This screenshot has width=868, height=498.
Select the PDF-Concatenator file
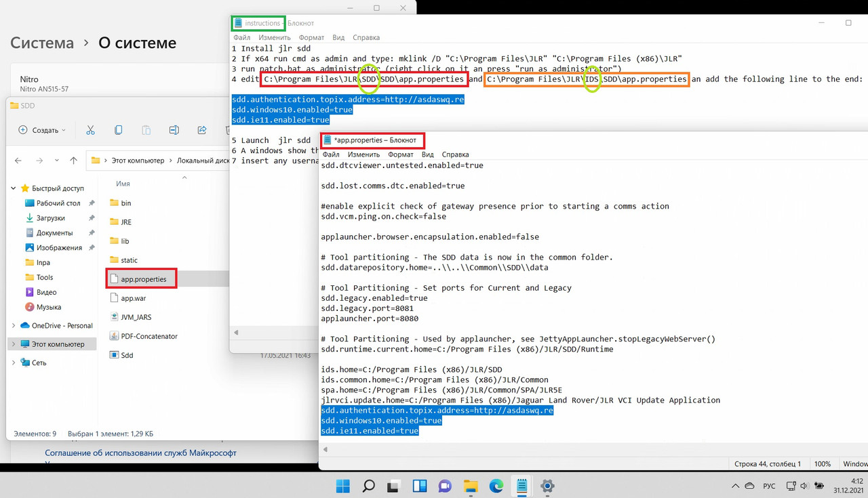pos(143,336)
